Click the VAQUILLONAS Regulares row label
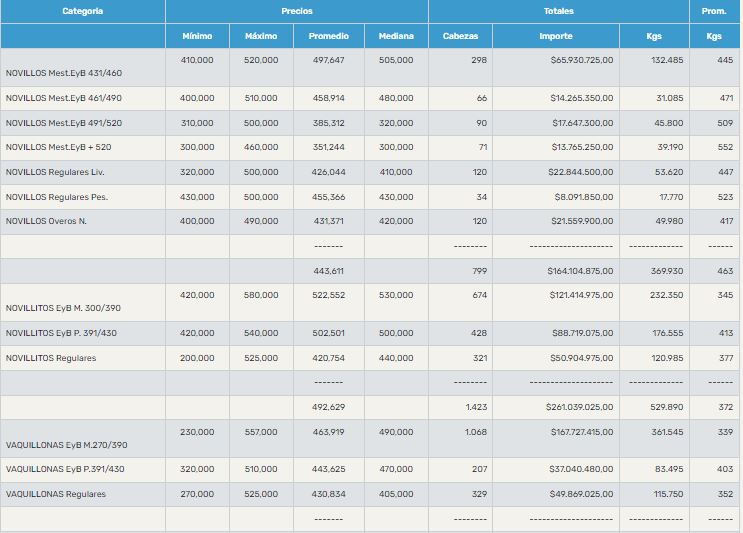743x533 pixels. 56,494
